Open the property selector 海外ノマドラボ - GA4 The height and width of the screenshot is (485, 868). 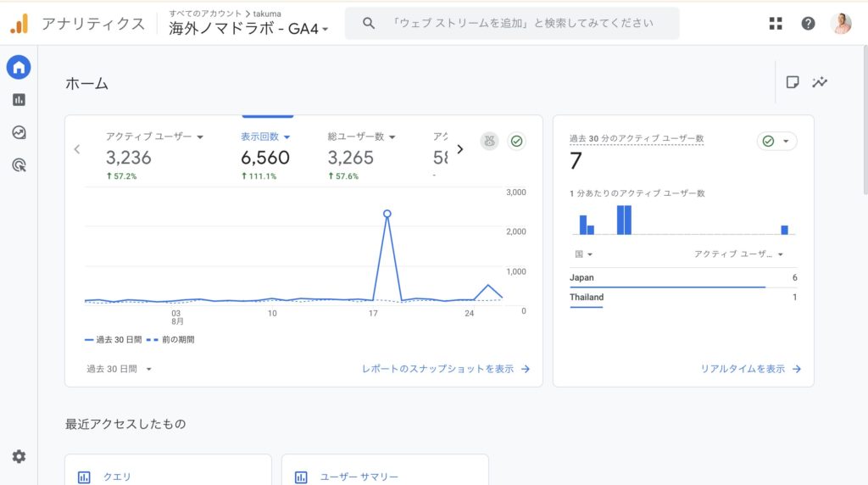[x=248, y=28]
